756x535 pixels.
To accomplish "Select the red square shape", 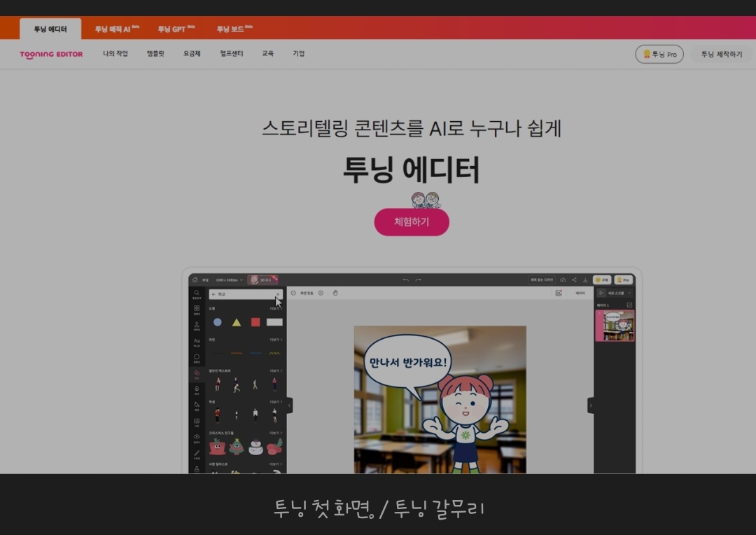I will pos(255,322).
